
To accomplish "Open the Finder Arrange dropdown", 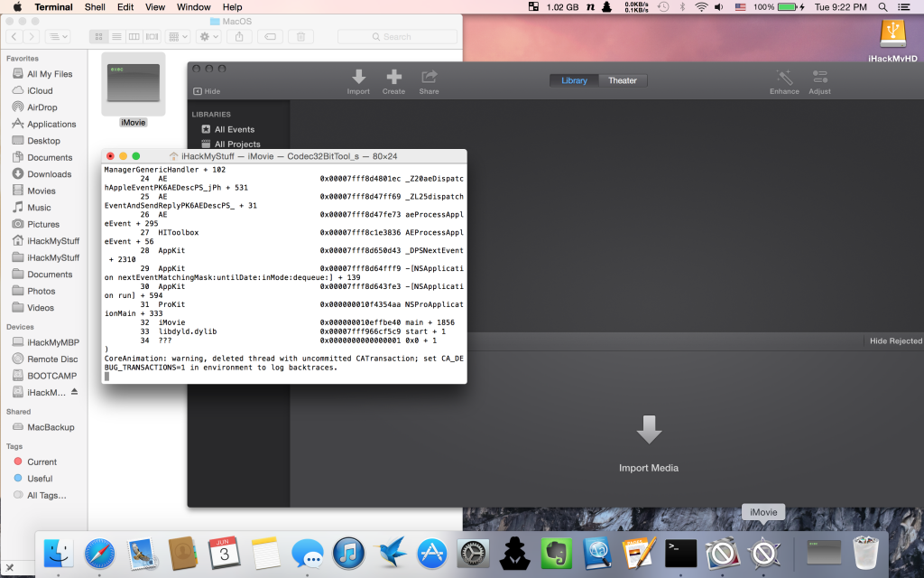I will tap(178, 37).
